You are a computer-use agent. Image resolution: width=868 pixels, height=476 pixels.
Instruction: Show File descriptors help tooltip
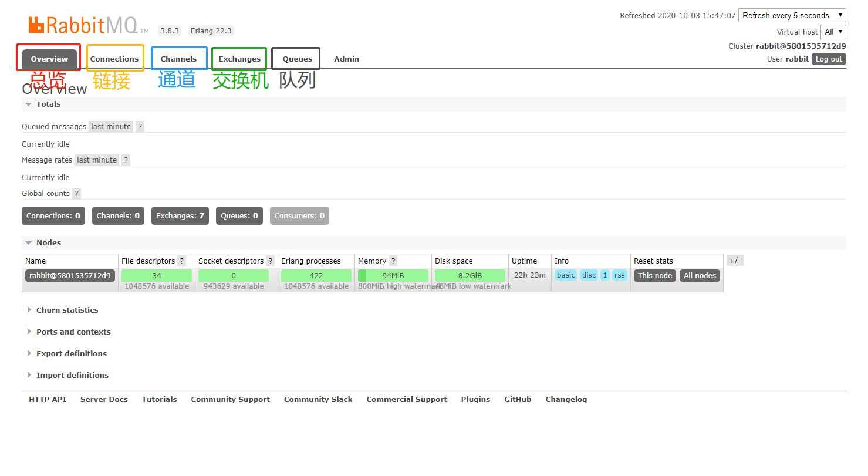coord(182,261)
